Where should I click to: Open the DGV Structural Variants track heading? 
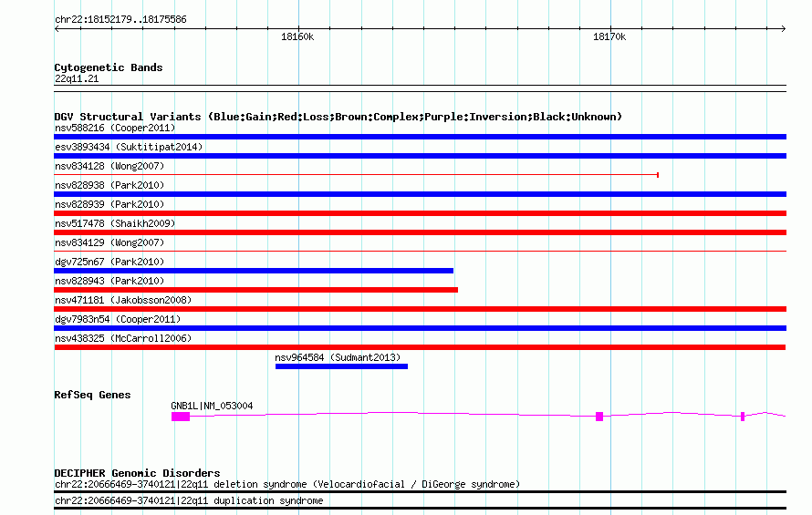338,117
